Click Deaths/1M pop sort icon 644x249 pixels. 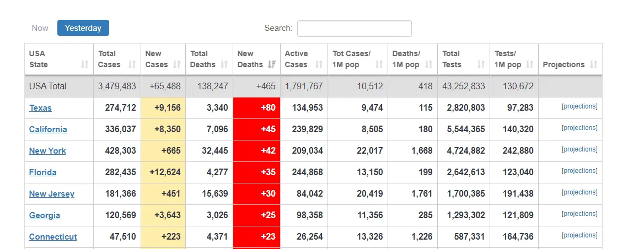point(428,64)
